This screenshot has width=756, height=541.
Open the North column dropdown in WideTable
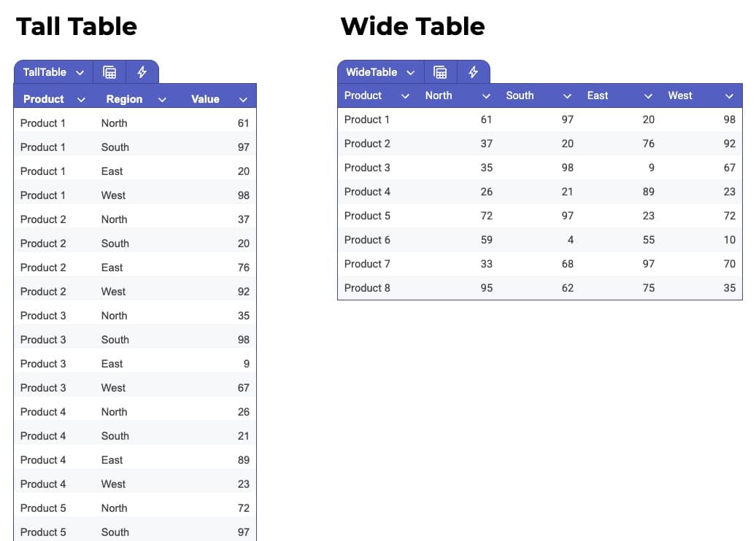point(487,96)
